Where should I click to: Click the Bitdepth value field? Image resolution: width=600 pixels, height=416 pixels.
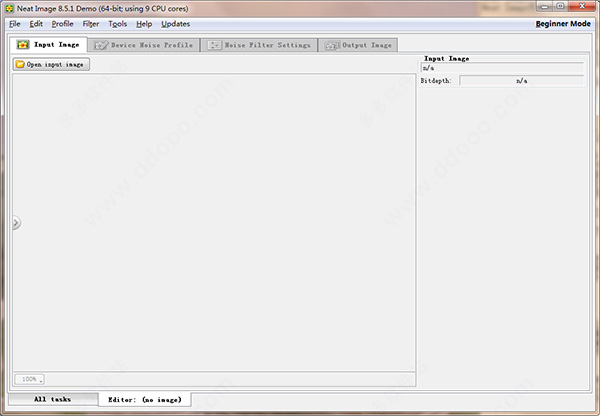click(522, 81)
